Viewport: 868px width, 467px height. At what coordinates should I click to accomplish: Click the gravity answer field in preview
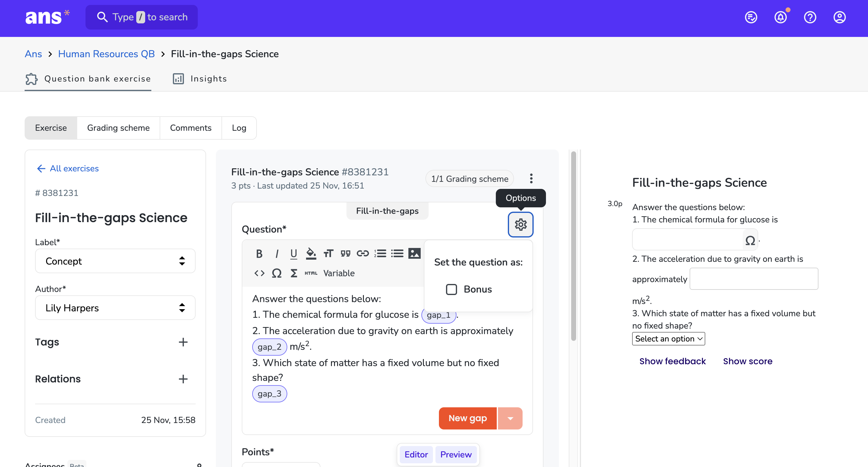754,279
